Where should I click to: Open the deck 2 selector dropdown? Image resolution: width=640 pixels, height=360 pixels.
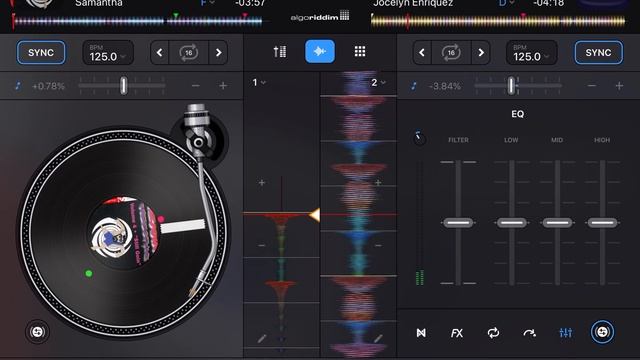(x=378, y=82)
